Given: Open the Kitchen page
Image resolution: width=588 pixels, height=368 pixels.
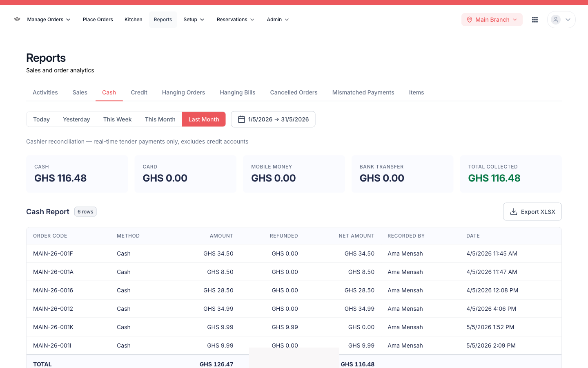Looking at the screenshot, I should [x=134, y=20].
